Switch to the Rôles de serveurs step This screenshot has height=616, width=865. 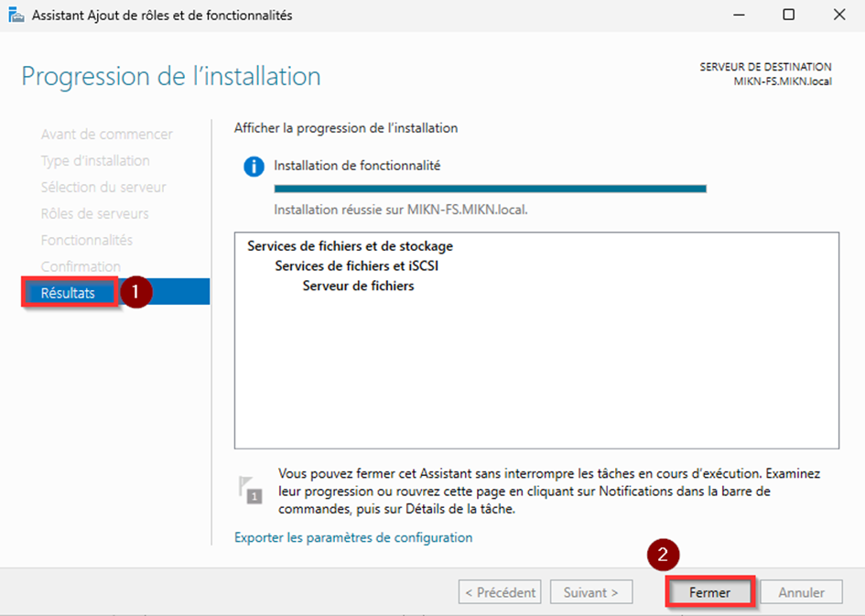click(94, 214)
